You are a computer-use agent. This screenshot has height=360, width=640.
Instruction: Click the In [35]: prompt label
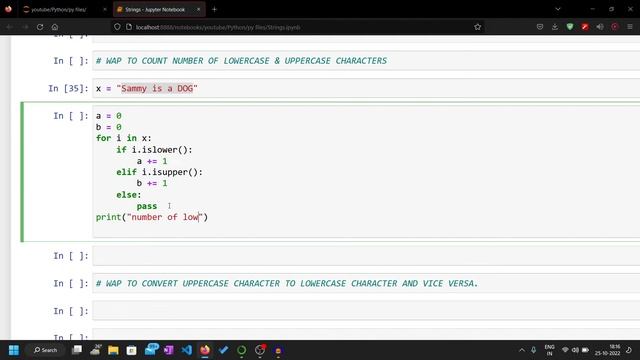(68, 89)
